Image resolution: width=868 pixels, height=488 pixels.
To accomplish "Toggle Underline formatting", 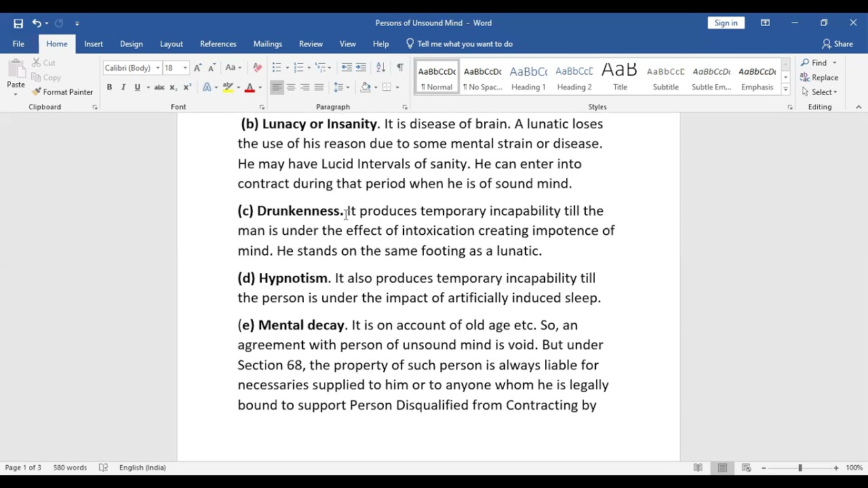I will (138, 87).
